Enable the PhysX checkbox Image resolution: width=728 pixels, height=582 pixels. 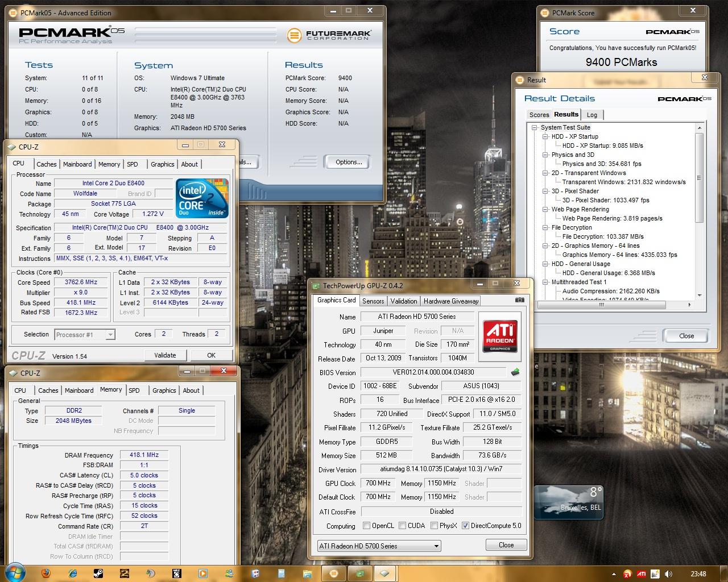pyautogui.click(x=434, y=526)
